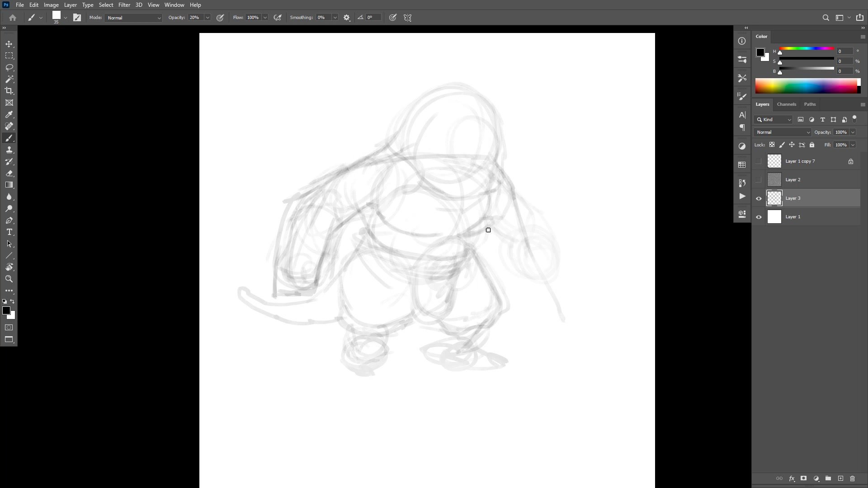Pick the Eyedropper tool
868x488 pixels.
tap(9, 115)
